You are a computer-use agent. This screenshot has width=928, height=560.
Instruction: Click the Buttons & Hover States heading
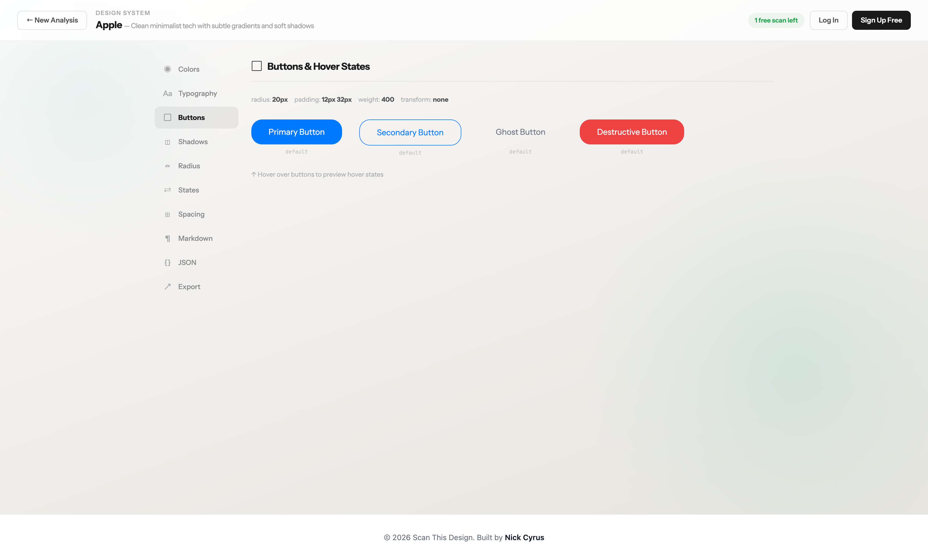319,66
